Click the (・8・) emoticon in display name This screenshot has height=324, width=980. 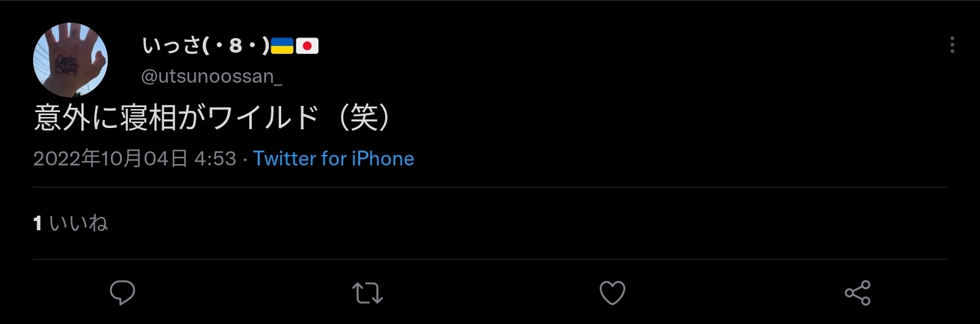click(x=235, y=45)
